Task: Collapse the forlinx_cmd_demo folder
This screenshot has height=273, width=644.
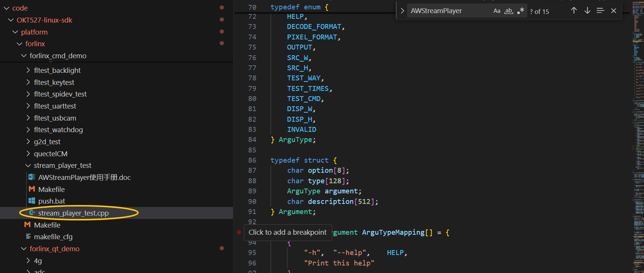Action: [24, 56]
